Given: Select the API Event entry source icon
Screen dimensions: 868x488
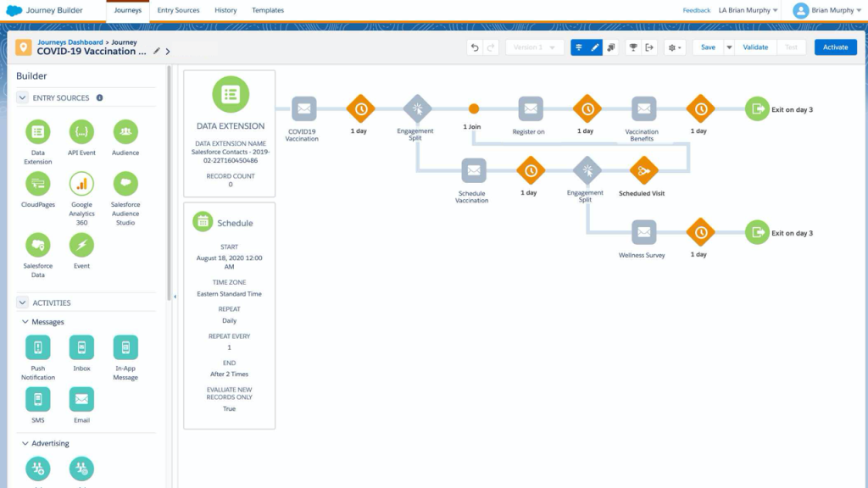Looking at the screenshot, I should click(81, 132).
